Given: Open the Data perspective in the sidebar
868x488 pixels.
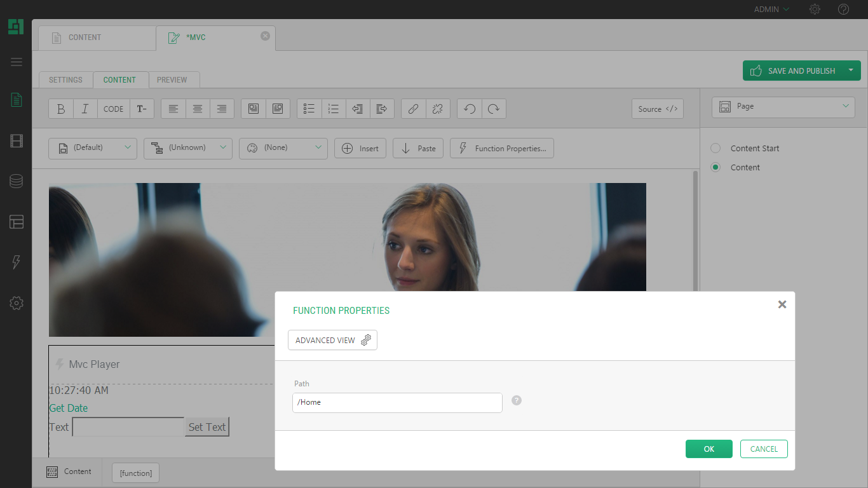Looking at the screenshot, I should point(17,181).
